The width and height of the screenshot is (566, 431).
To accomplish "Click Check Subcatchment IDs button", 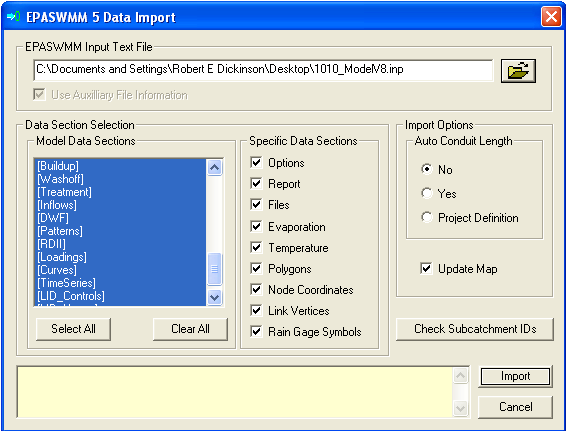I will click(x=475, y=329).
